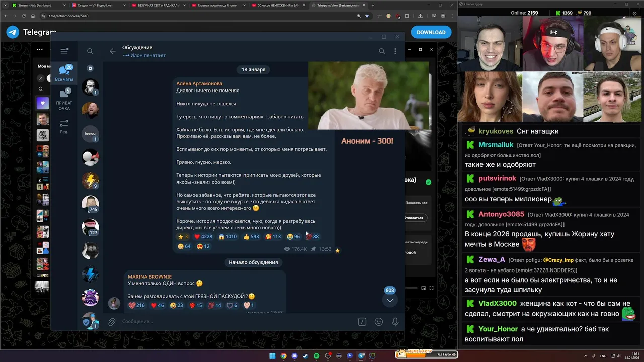
Task: Click browser home icon
Action: [x=32, y=16]
